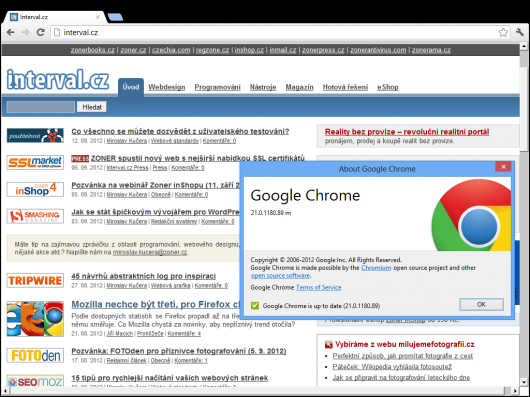Click the icon beside Vybíráme z webu heading

click(x=329, y=345)
